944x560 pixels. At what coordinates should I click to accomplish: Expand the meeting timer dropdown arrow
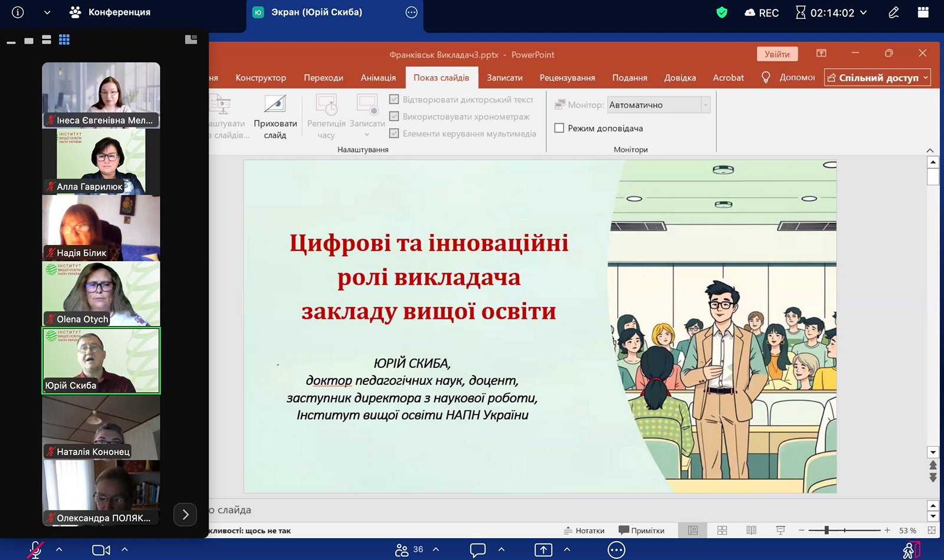(863, 12)
